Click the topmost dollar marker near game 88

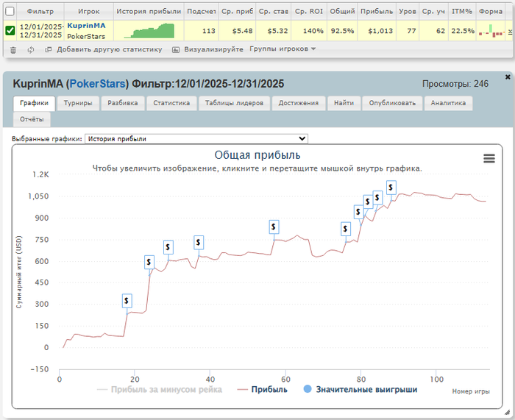click(x=391, y=188)
